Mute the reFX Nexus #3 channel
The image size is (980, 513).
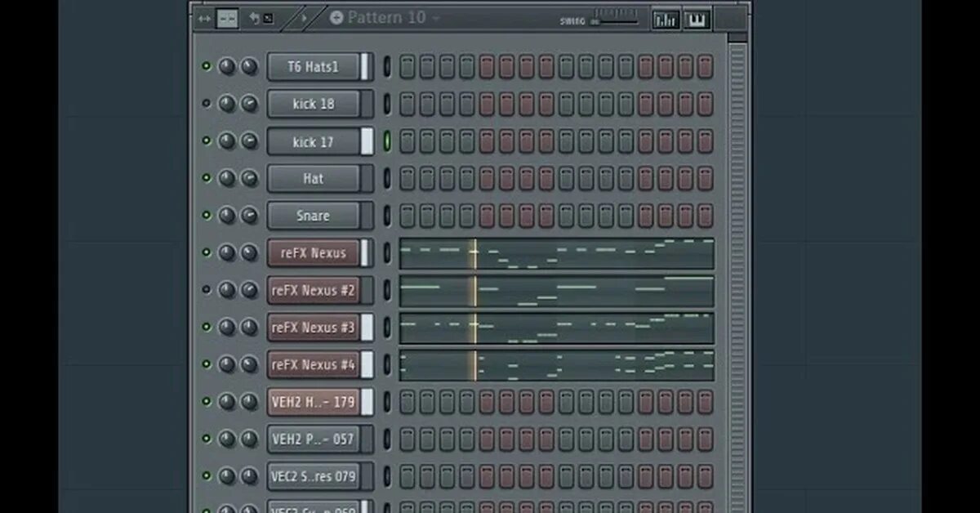point(206,327)
